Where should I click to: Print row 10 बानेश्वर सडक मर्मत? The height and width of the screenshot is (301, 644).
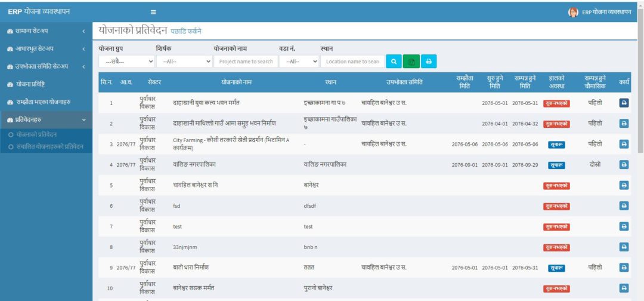point(624,288)
